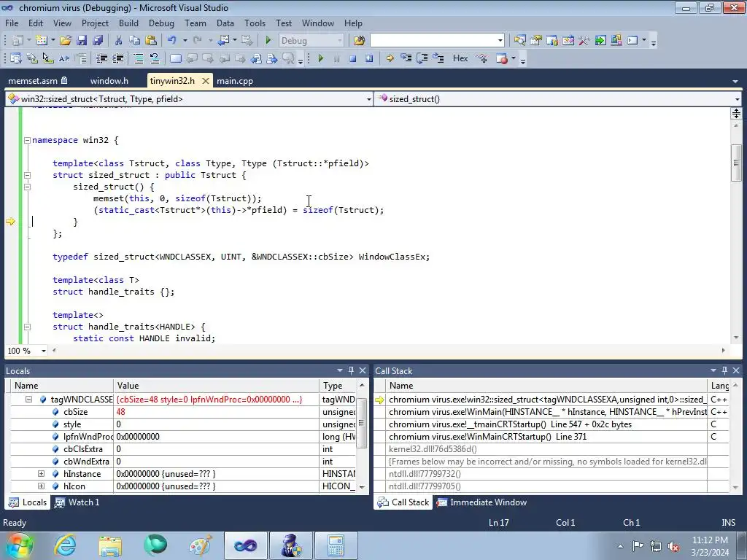The width and height of the screenshot is (747, 560).
Task: Click the Stop Debugging square icon
Action: click(353, 58)
